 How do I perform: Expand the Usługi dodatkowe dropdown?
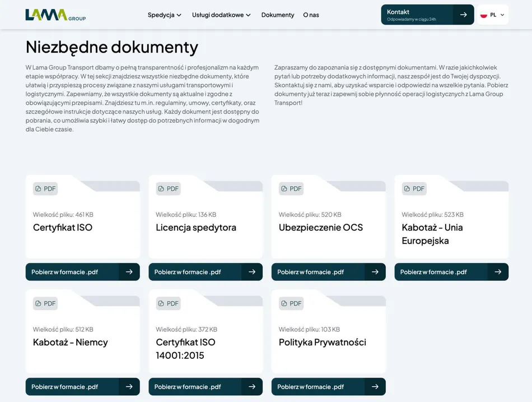221,15
